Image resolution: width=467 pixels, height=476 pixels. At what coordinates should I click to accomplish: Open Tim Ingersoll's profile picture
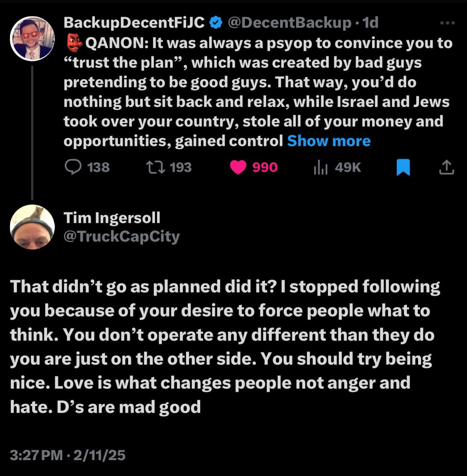point(32,228)
